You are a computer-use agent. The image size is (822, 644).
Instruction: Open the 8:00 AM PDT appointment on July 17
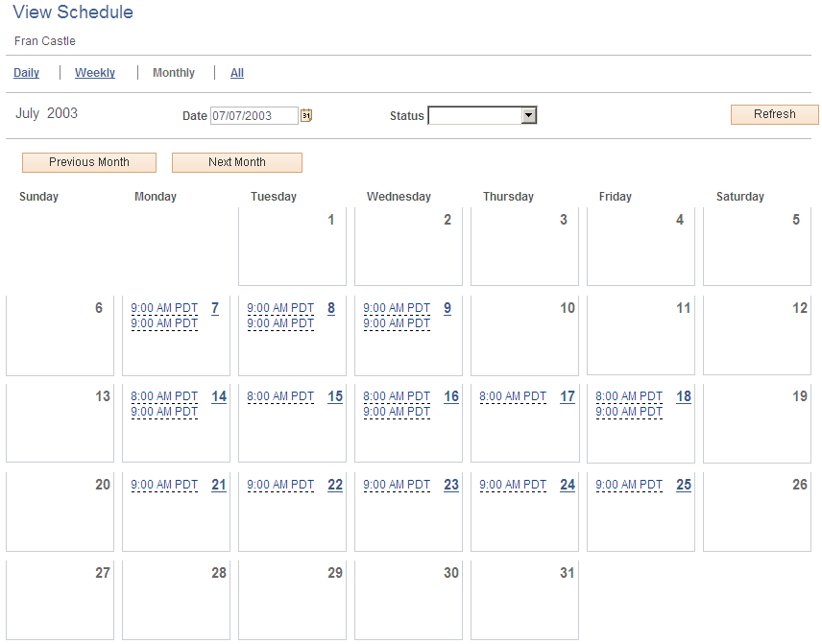(512, 396)
